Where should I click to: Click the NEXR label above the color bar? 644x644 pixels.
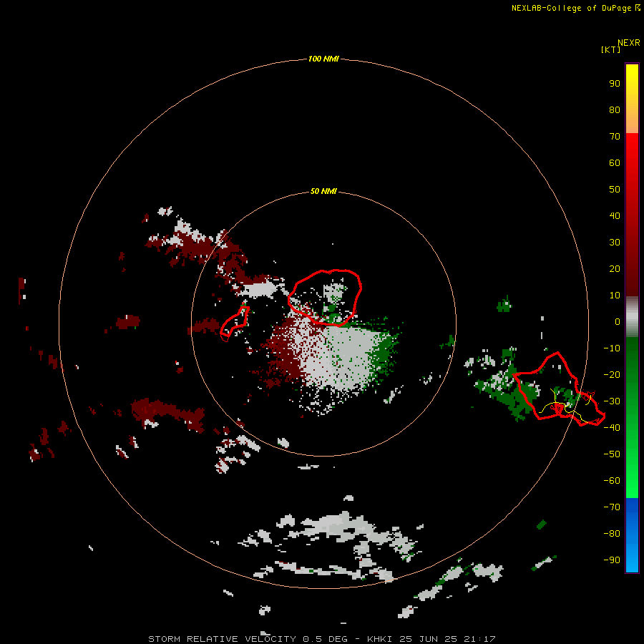tap(629, 42)
